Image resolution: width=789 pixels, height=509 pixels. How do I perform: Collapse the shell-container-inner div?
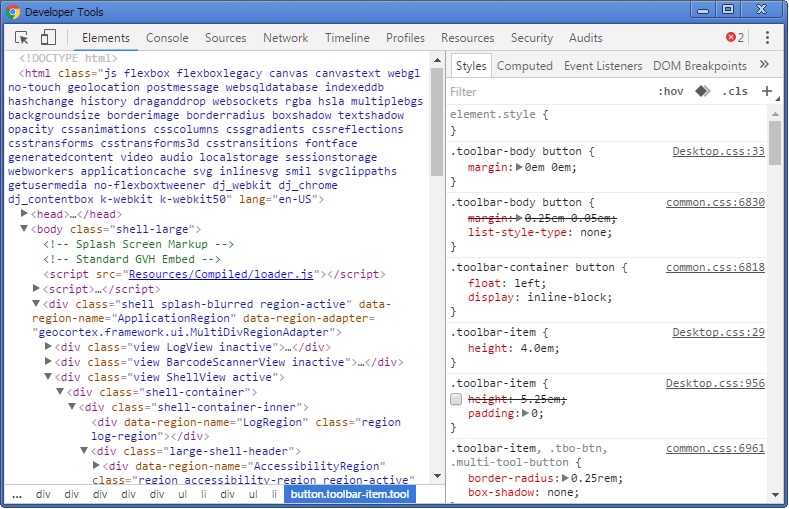click(x=72, y=406)
